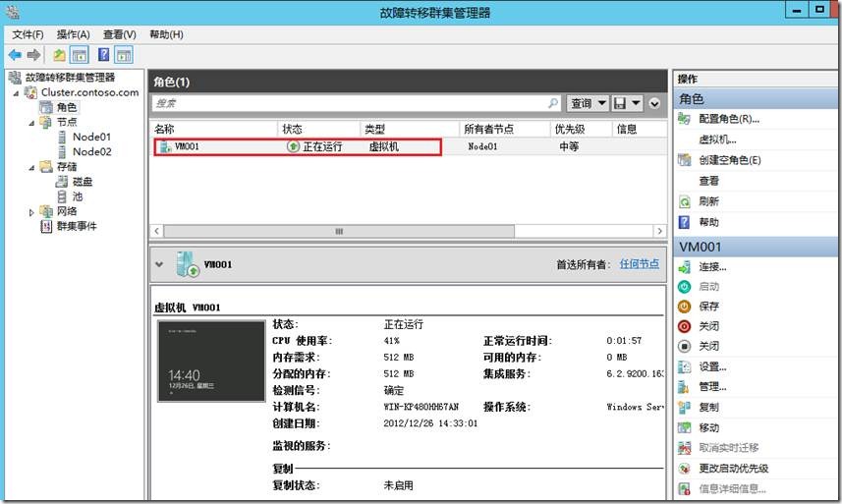This screenshot has width=842, height=504.
Task: Toggle the console tree pane toolbar icon
Action: (x=80, y=55)
